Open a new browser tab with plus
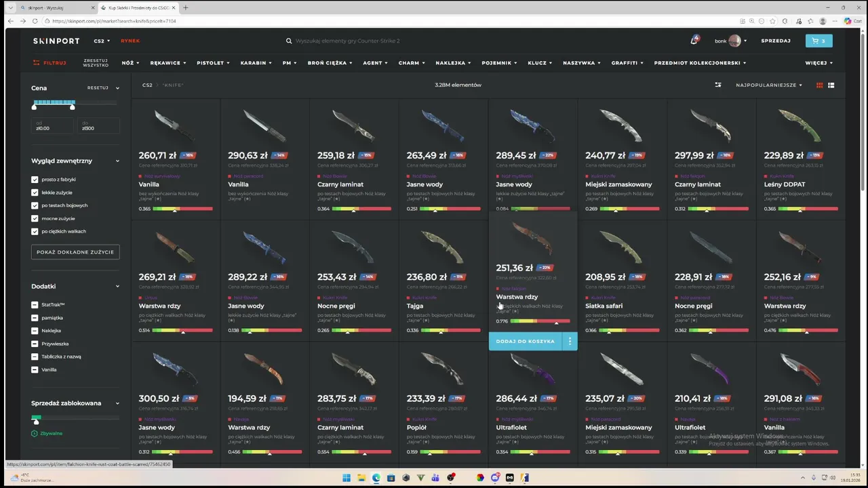The width and height of the screenshot is (868, 488). (186, 7)
